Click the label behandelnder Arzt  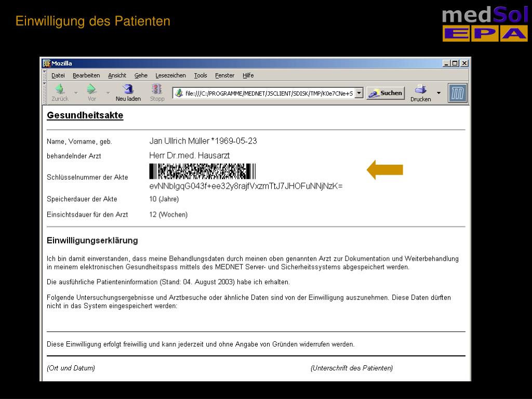coord(74,156)
